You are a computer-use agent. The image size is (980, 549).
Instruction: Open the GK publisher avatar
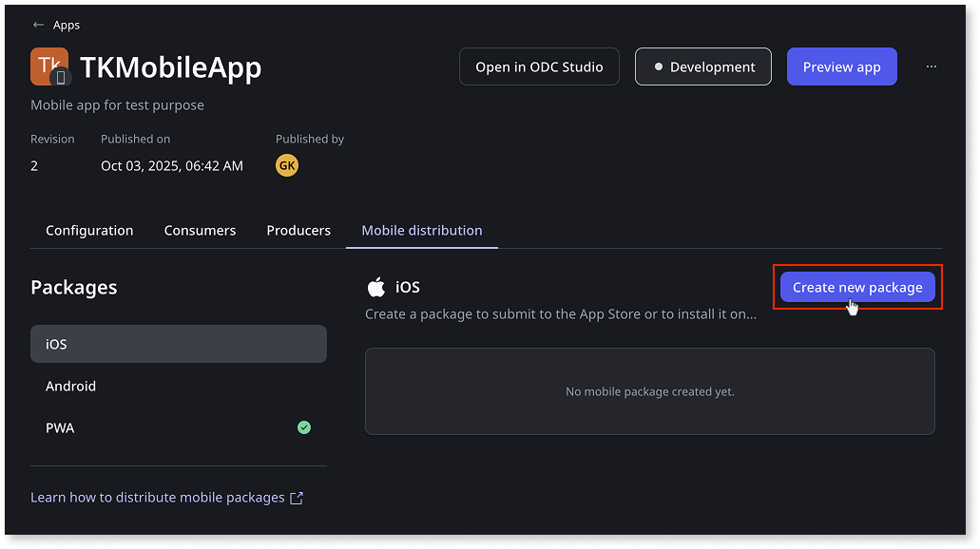click(x=286, y=165)
